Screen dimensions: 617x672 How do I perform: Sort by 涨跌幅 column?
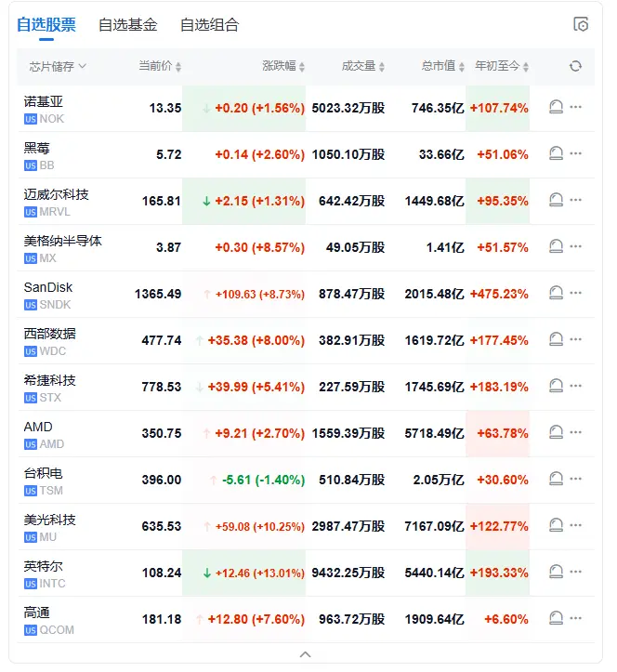[283, 66]
